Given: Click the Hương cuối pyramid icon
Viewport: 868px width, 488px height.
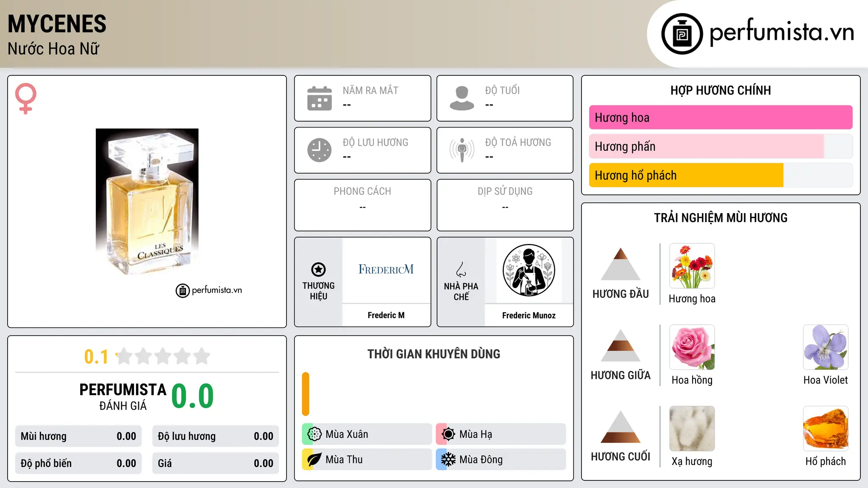Looking at the screenshot, I should tap(620, 427).
